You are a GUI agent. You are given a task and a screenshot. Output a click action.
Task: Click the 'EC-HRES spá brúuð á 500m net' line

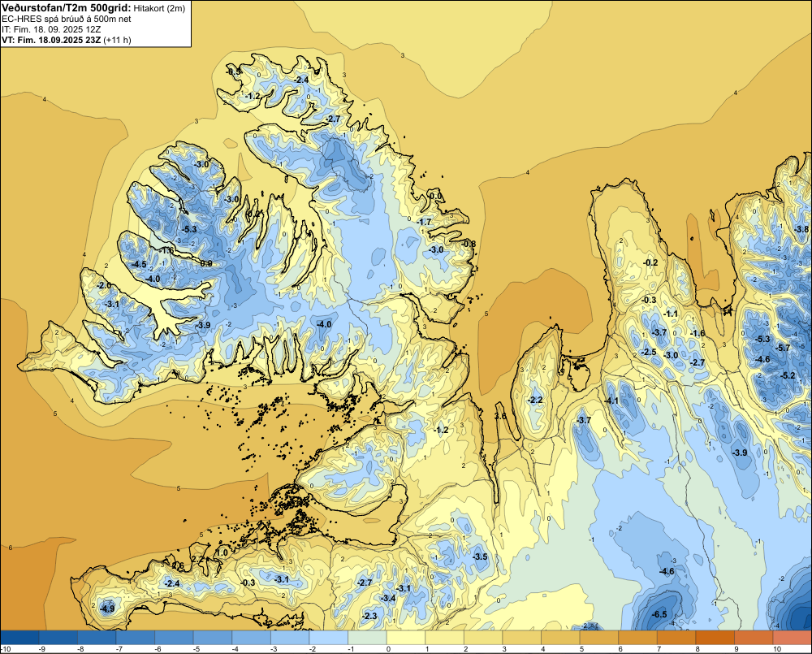pos(67,19)
